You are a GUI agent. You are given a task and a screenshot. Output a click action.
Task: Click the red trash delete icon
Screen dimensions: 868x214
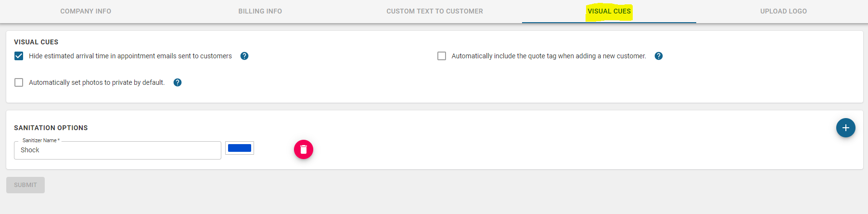(304, 149)
